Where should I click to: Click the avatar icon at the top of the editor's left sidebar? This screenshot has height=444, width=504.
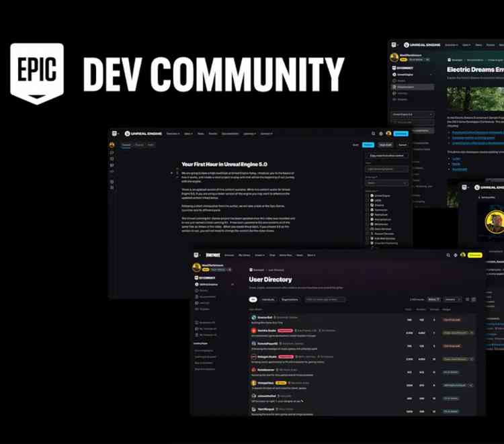(x=112, y=145)
